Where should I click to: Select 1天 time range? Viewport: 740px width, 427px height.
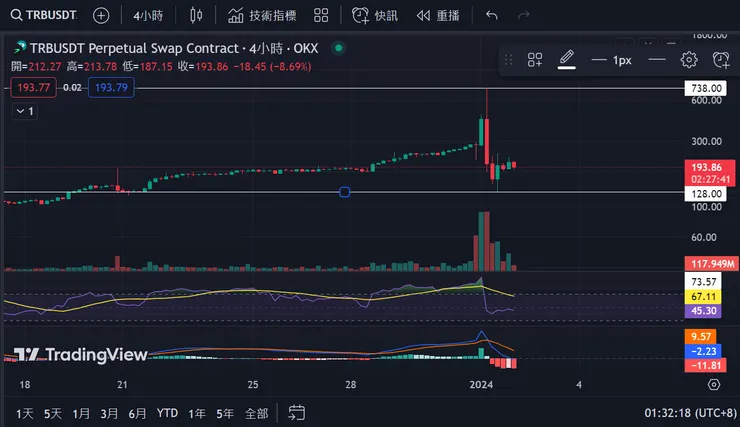point(25,414)
